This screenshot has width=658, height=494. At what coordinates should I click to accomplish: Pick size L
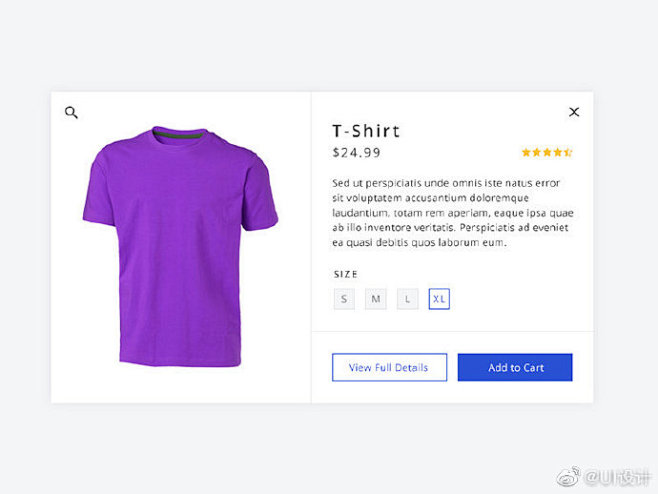(407, 299)
